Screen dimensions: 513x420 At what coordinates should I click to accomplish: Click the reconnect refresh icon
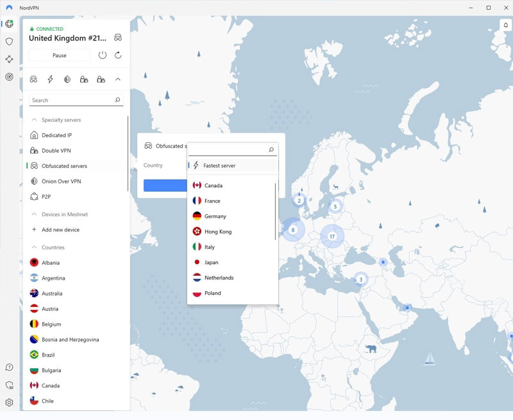coord(118,55)
